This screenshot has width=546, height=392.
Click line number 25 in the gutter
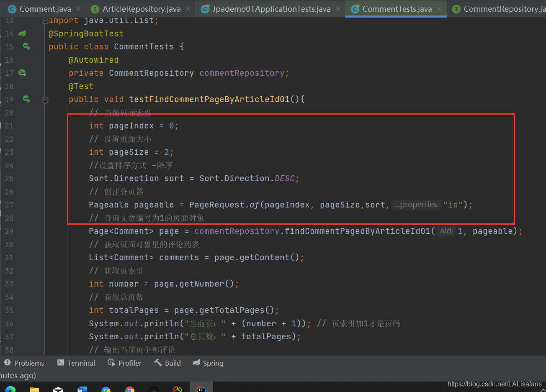(9, 178)
